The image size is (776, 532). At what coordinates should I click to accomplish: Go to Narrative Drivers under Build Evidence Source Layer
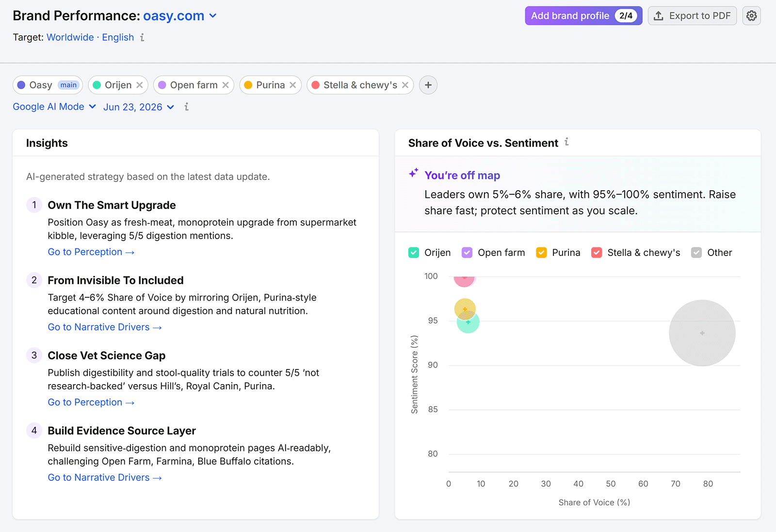[105, 478]
